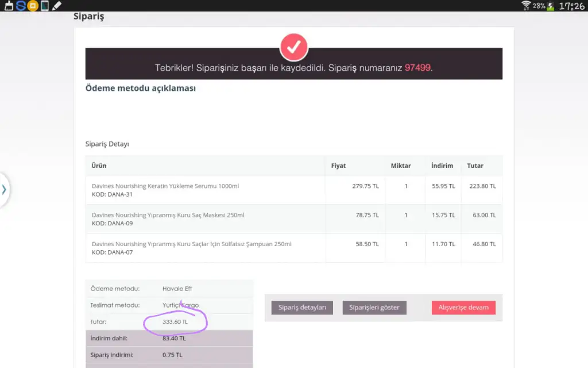Click order number 97499

(417, 68)
